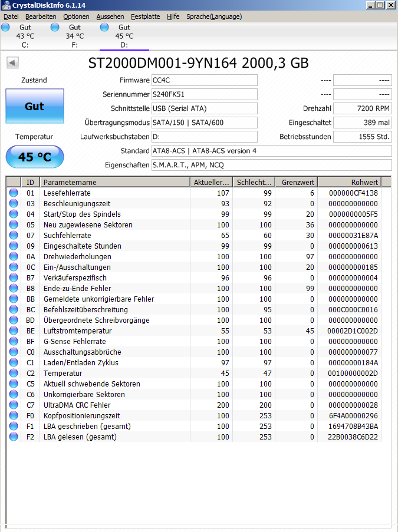The image size is (398, 532).
Task: Click the Eingeschaltet field 389 mal
Action: click(x=363, y=123)
